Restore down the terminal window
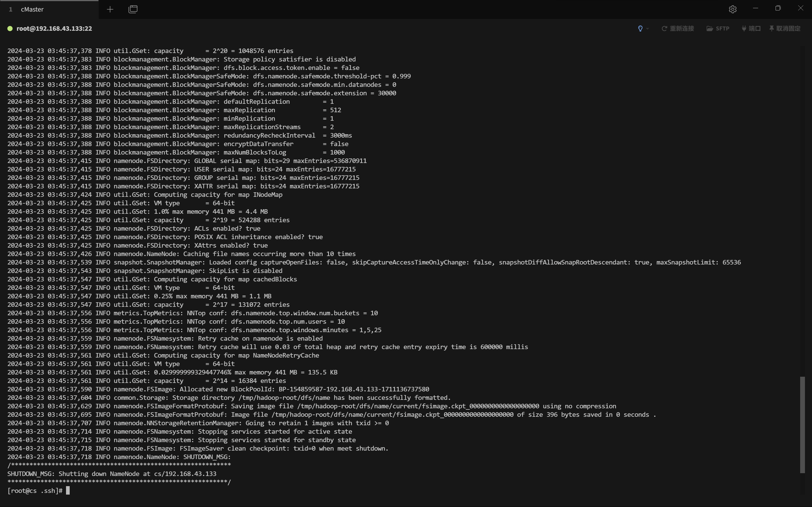Viewport: 812px width, 507px height. click(778, 8)
